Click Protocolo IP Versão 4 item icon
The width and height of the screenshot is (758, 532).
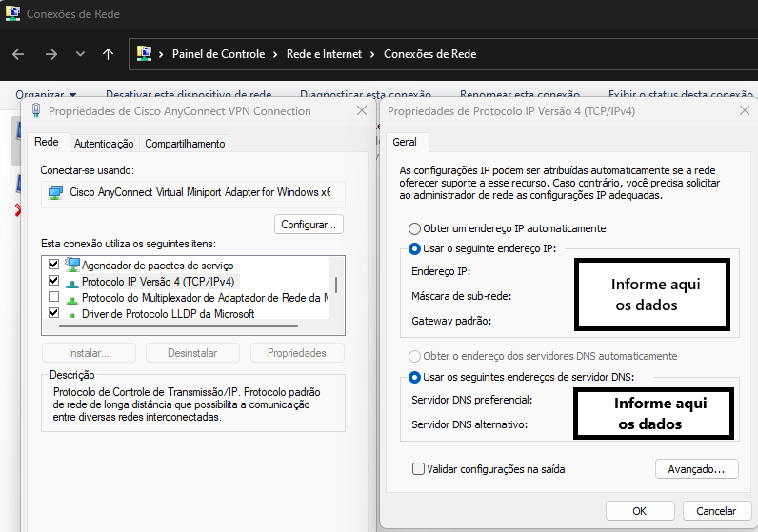click(x=72, y=283)
